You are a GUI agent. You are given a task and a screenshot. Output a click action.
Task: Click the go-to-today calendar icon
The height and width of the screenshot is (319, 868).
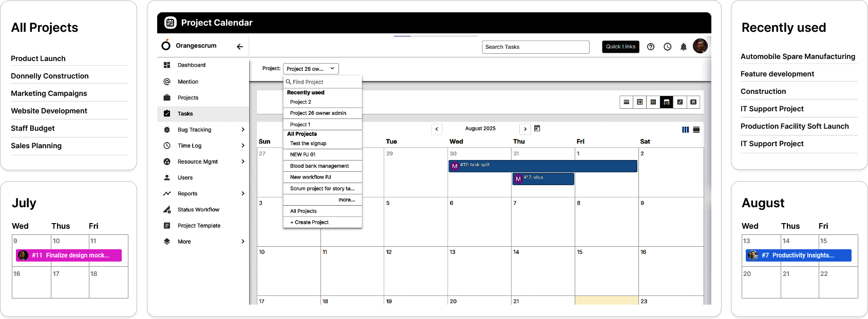tap(537, 128)
